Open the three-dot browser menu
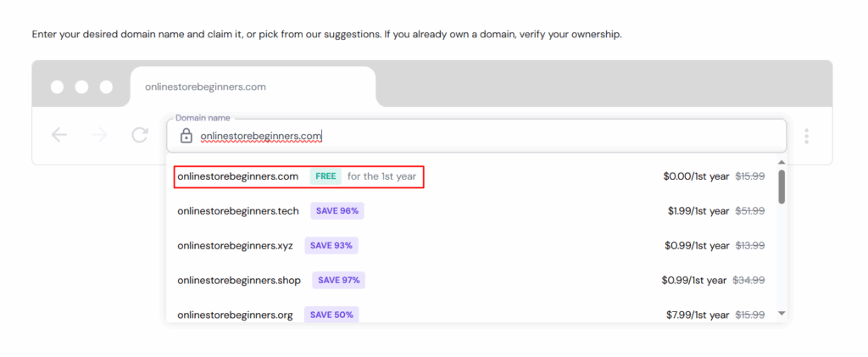This screenshot has height=357, width=868. pos(806,136)
